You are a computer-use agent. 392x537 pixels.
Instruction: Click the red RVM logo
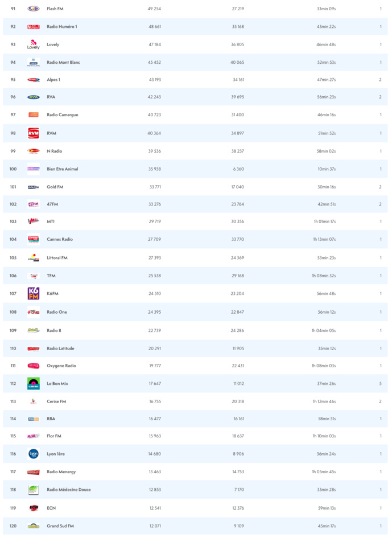[34, 133]
